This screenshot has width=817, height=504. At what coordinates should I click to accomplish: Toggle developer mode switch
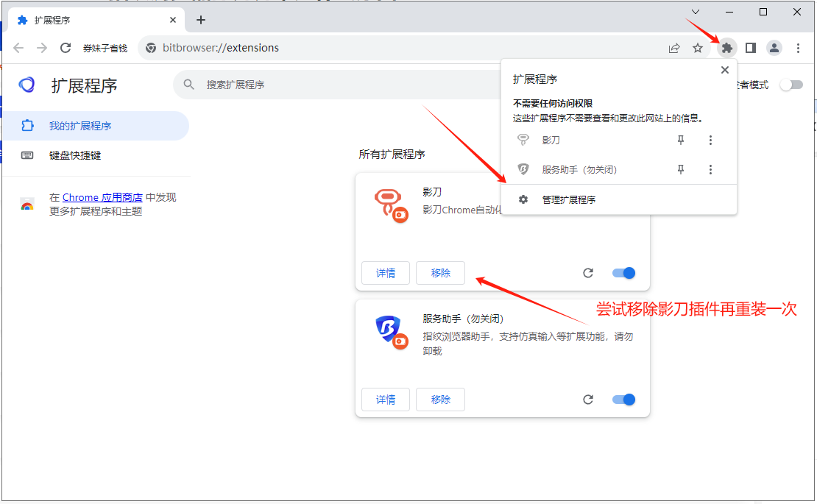[791, 85]
